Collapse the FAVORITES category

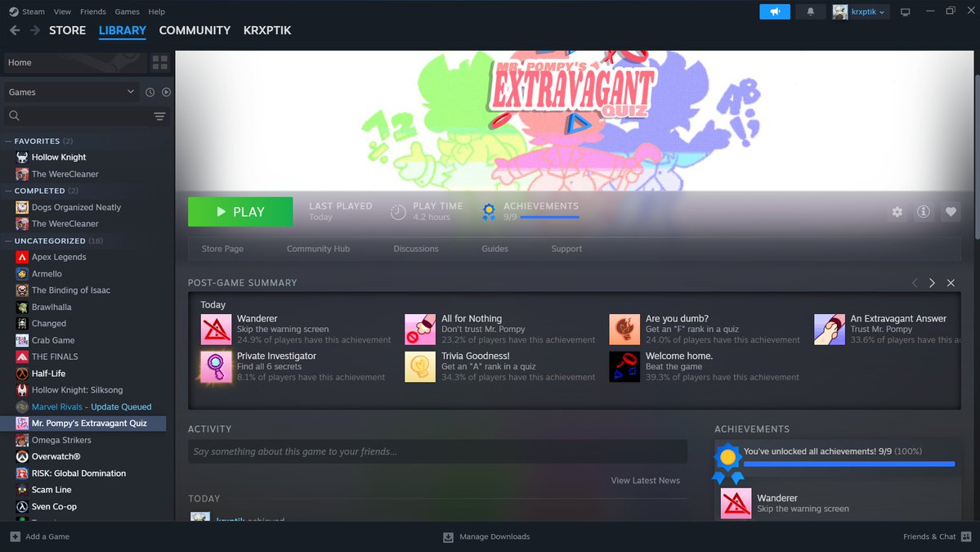coord(8,141)
